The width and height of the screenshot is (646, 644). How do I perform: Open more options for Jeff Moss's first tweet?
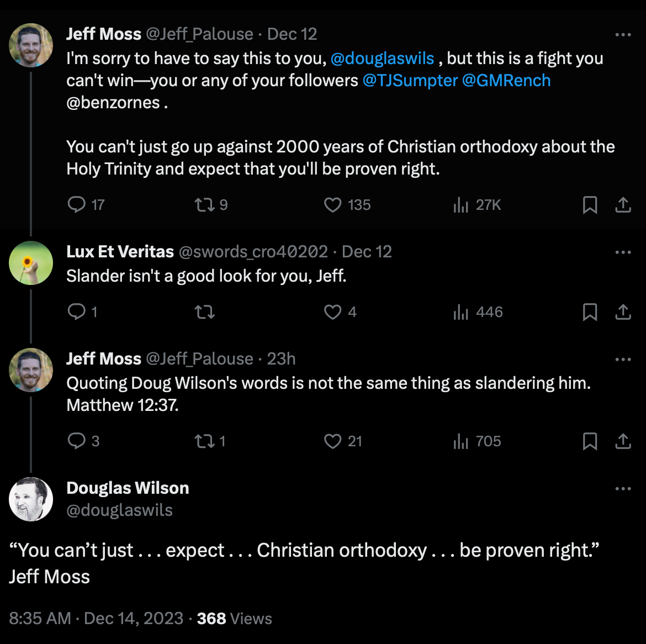click(x=623, y=34)
